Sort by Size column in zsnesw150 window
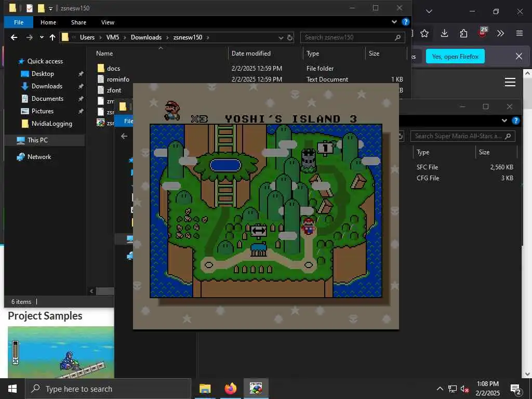This screenshot has height=399, width=532. click(x=374, y=54)
